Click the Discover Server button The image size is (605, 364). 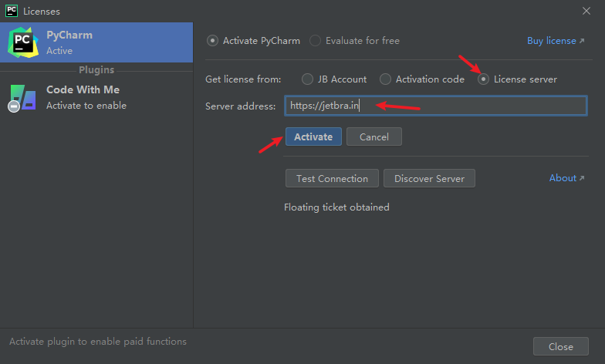(x=429, y=178)
